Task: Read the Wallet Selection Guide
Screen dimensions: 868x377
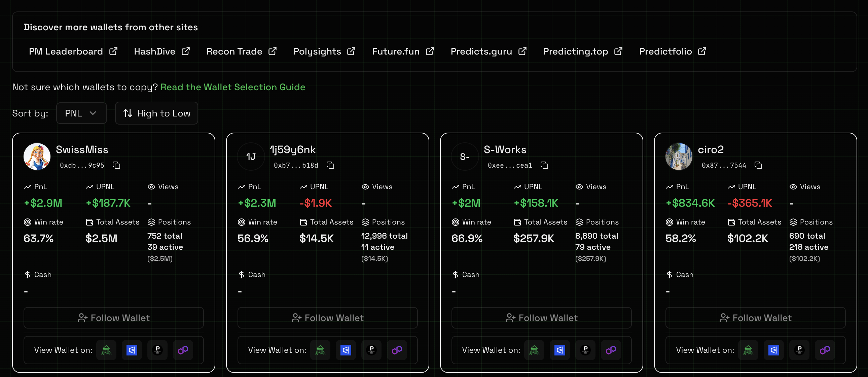Action: pos(232,87)
